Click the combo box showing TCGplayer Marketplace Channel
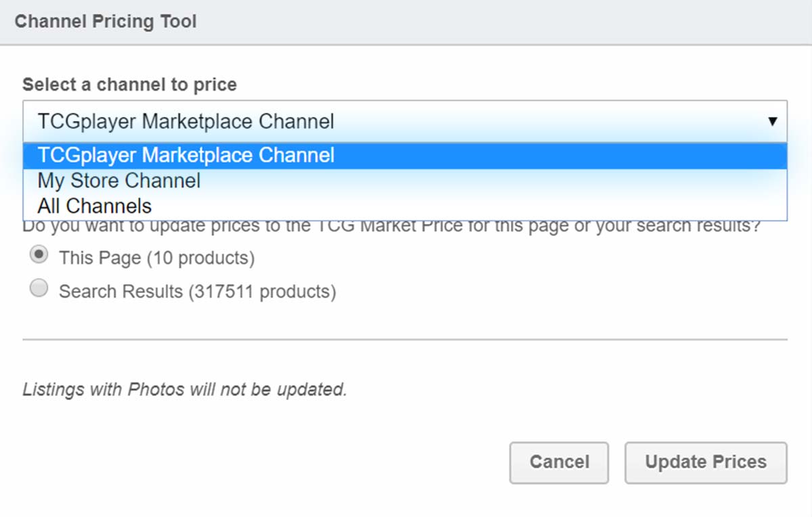 click(406, 122)
